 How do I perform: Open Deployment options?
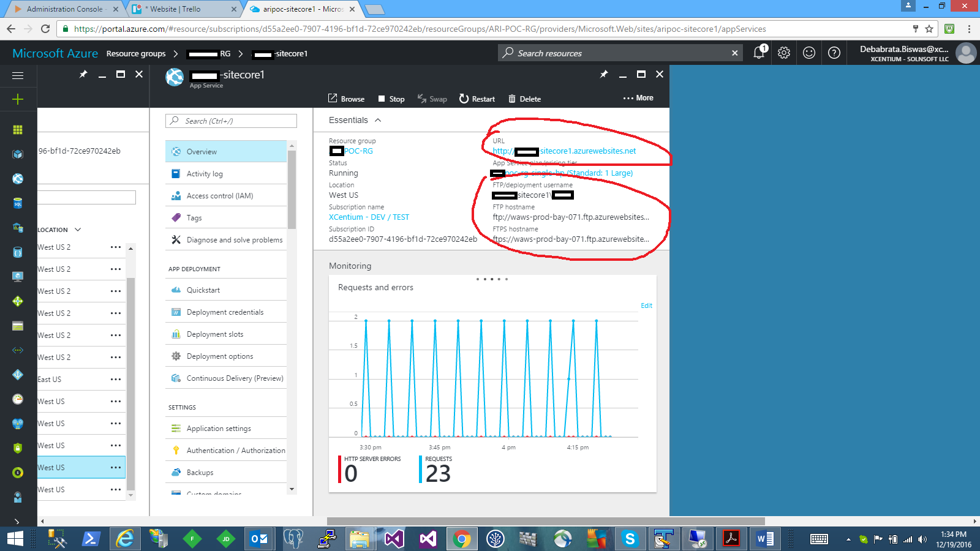tap(226, 356)
